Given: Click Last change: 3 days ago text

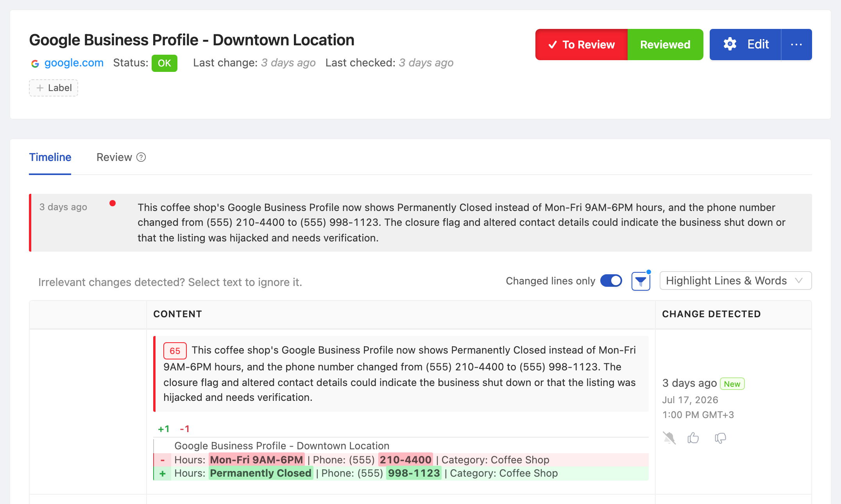Looking at the screenshot, I should click(254, 63).
